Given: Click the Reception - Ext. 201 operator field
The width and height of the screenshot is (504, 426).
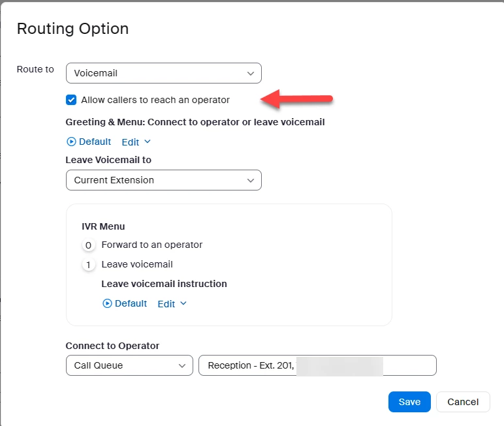Looking at the screenshot, I should click(x=317, y=365).
